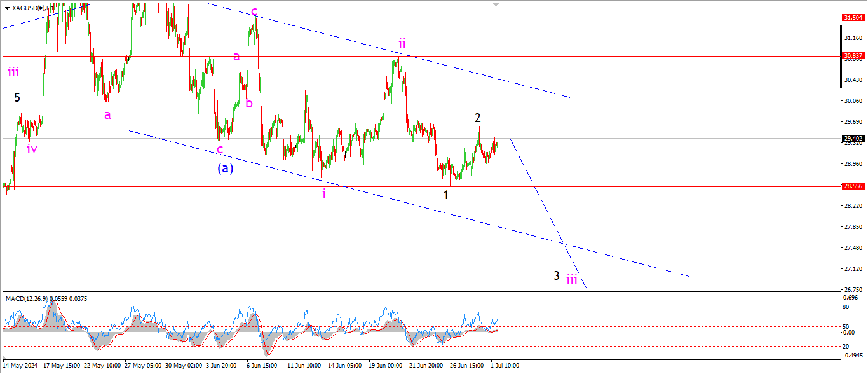Select the 31.504 red price tag
Image resolution: width=868 pixels, height=374 pixels.
coord(852,18)
